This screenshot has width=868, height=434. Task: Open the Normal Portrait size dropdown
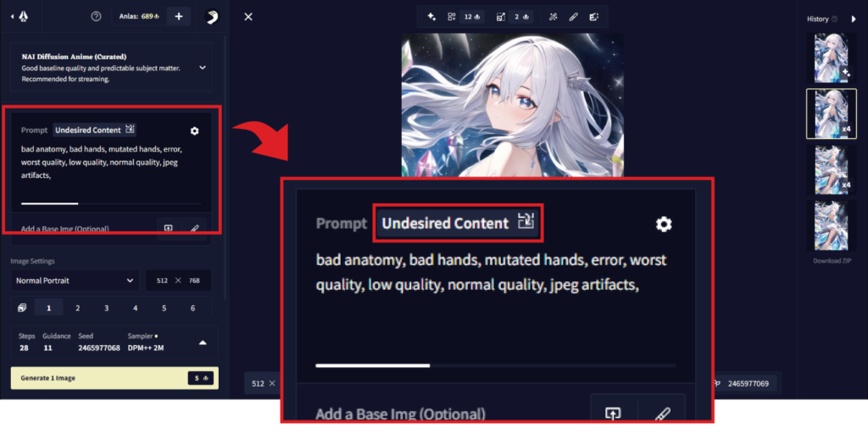(x=75, y=281)
